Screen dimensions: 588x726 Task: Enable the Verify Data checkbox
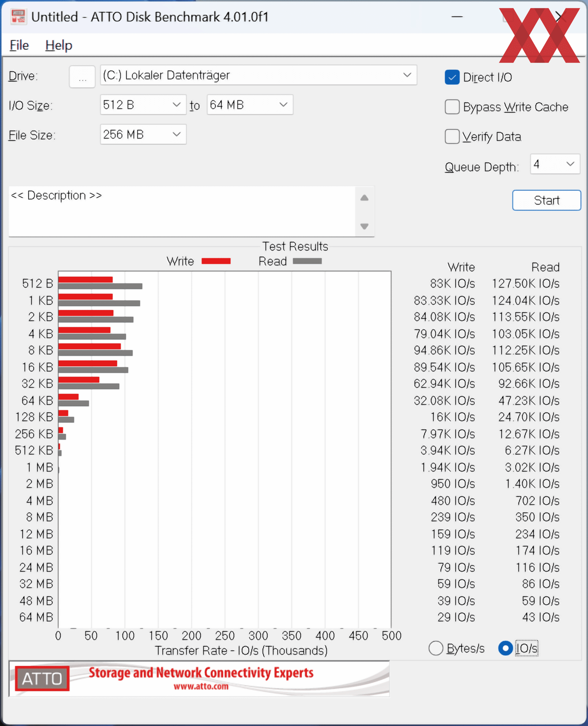[452, 137]
